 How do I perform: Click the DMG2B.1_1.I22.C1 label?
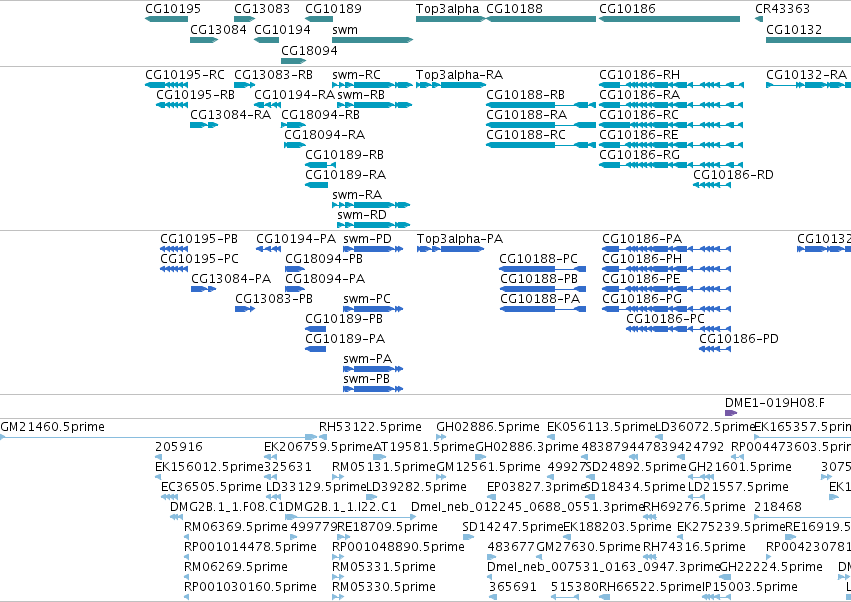341,507
